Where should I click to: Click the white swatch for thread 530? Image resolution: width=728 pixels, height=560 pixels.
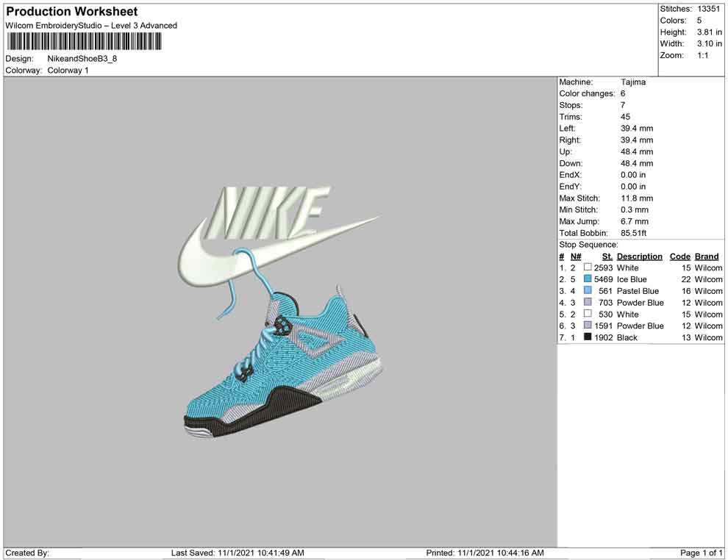click(588, 315)
